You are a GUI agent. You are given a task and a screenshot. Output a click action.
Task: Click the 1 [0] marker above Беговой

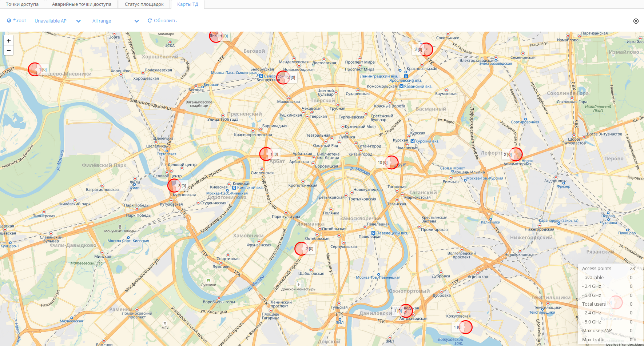[x=216, y=36]
